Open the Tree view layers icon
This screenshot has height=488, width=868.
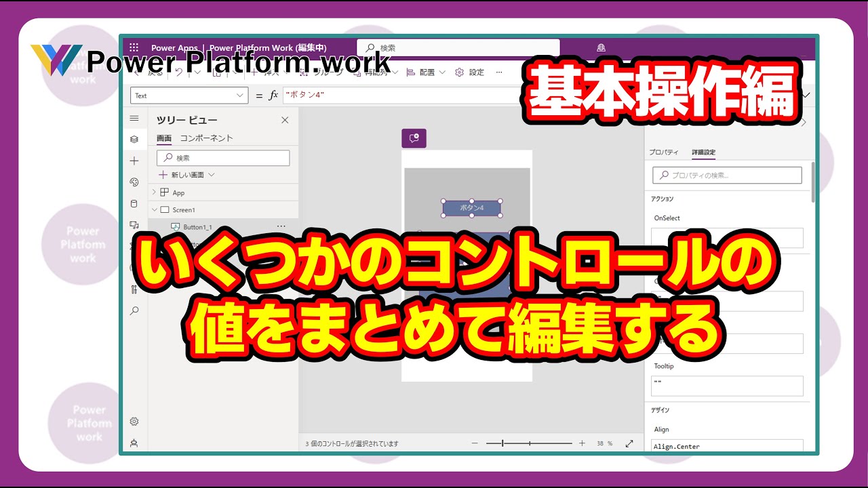[x=134, y=139]
